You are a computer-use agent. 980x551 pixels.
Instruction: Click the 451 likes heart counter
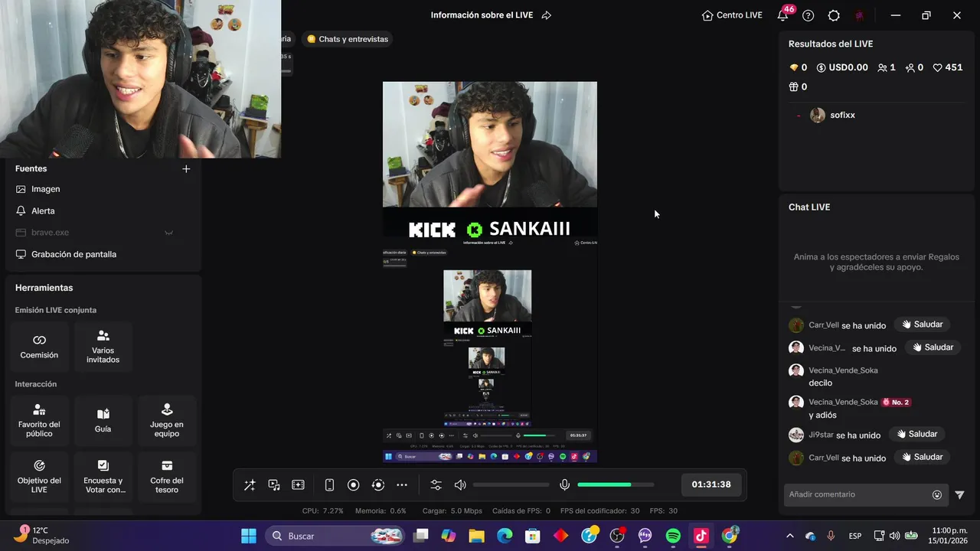coord(948,67)
